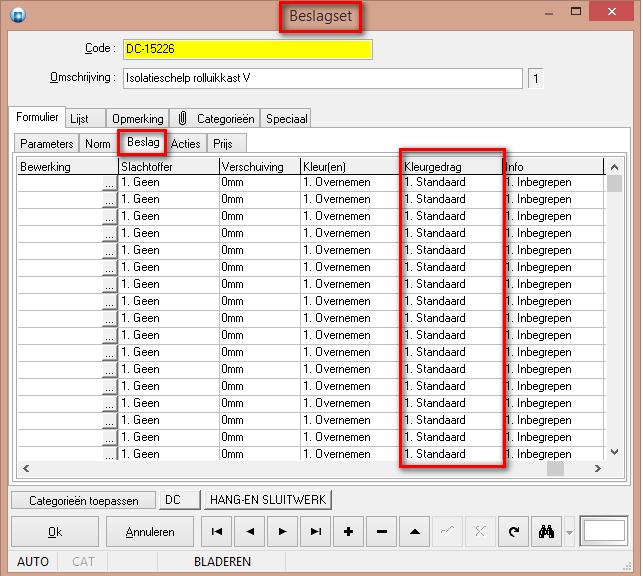Open Bewerking ellipsis in second row
Image resolution: width=643 pixels, height=576 pixels.
pyautogui.click(x=109, y=200)
